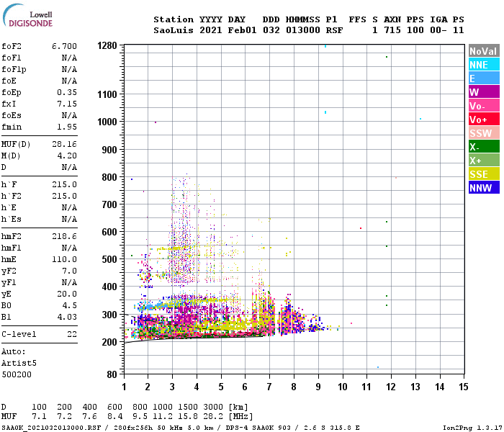Click the 1000 km axis label

(x=107, y=122)
